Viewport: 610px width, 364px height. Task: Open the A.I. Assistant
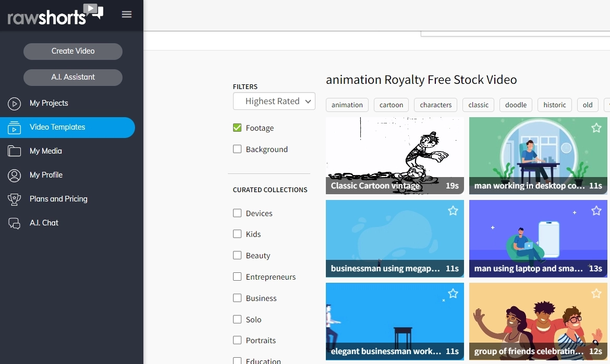[72, 77]
